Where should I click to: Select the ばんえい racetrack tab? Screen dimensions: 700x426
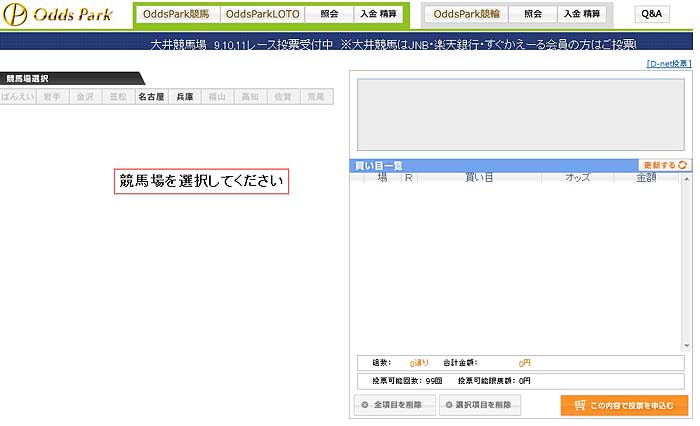[x=17, y=97]
